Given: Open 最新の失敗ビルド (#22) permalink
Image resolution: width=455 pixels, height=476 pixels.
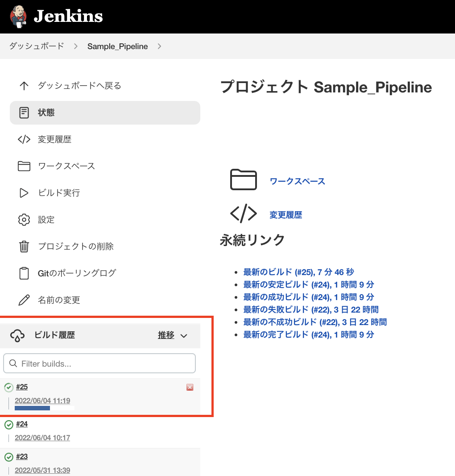Looking at the screenshot, I should coord(311,309).
